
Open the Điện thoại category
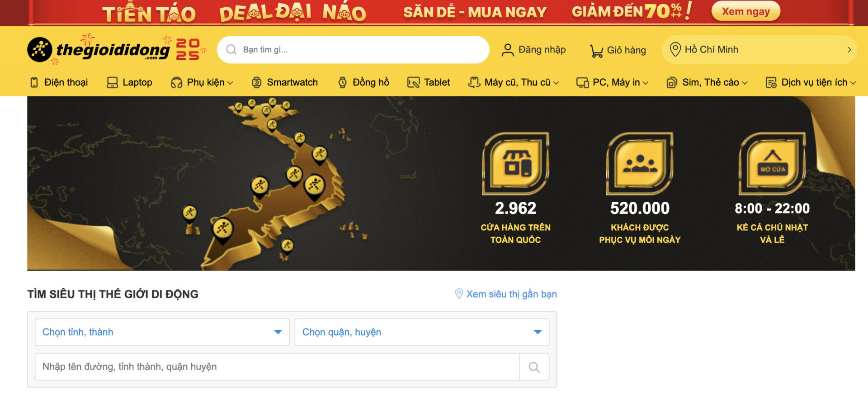(59, 82)
